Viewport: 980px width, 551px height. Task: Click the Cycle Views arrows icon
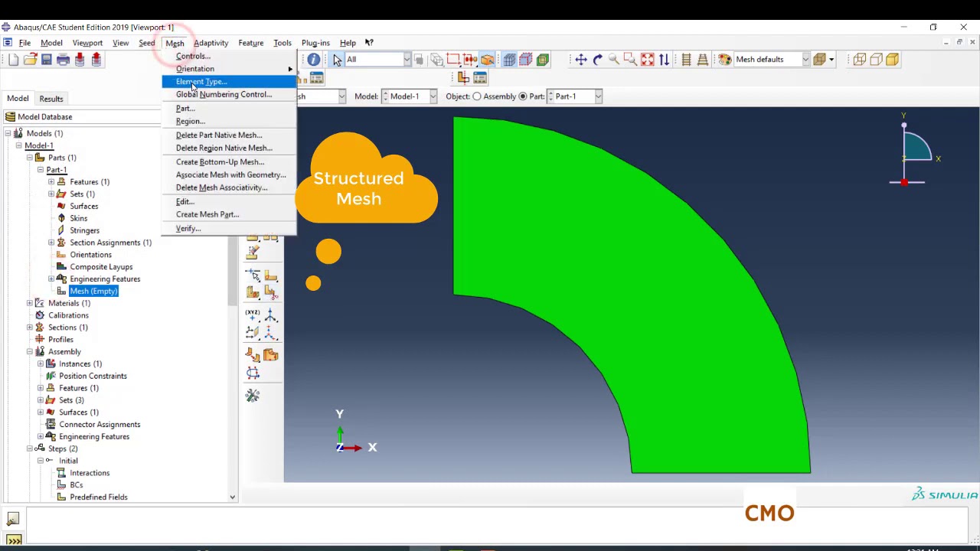click(x=664, y=60)
